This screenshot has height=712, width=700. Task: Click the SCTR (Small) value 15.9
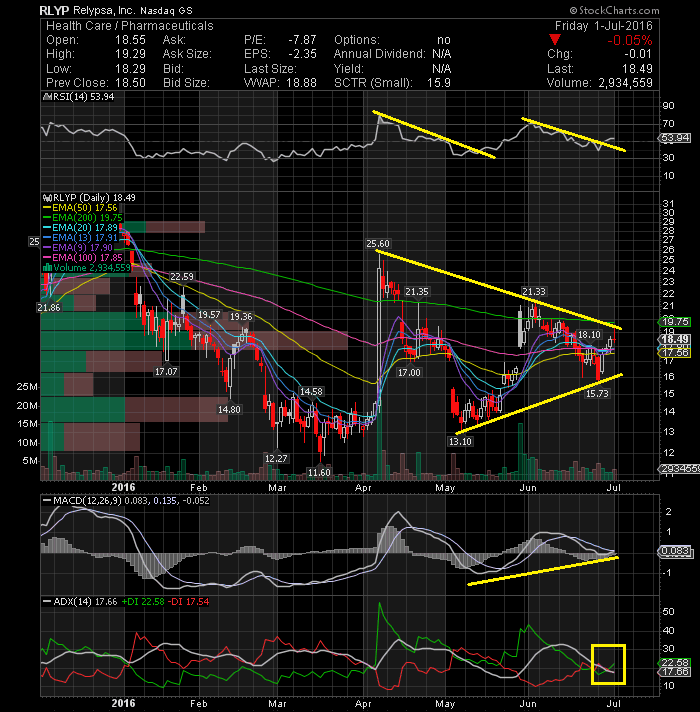(439, 83)
